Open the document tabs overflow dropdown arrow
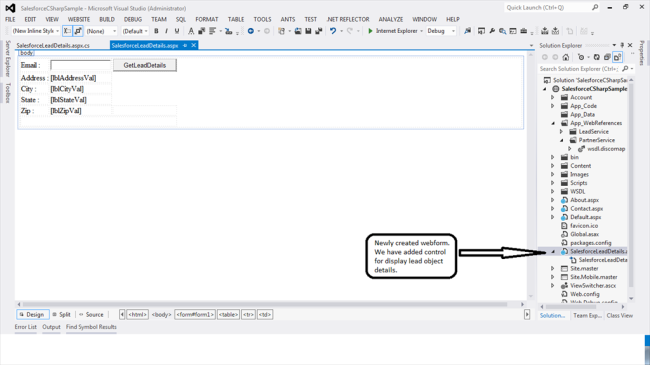650x365 pixels. pos(531,46)
